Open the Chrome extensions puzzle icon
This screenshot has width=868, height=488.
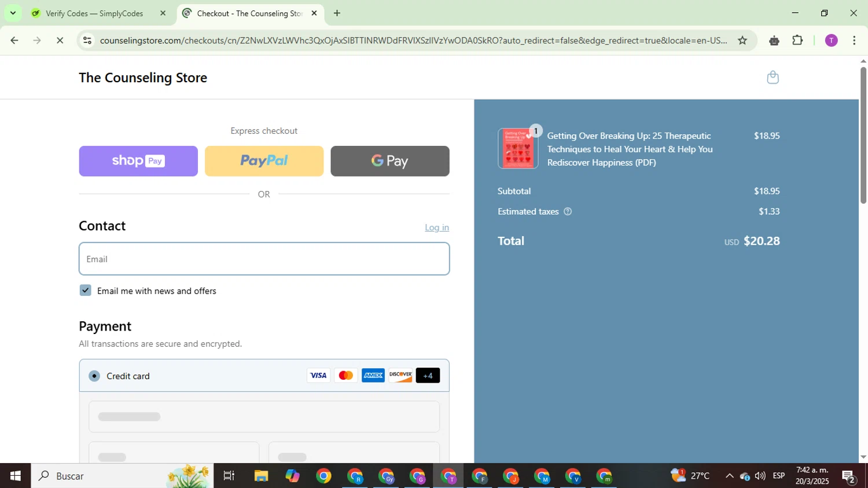pos(797,41)
